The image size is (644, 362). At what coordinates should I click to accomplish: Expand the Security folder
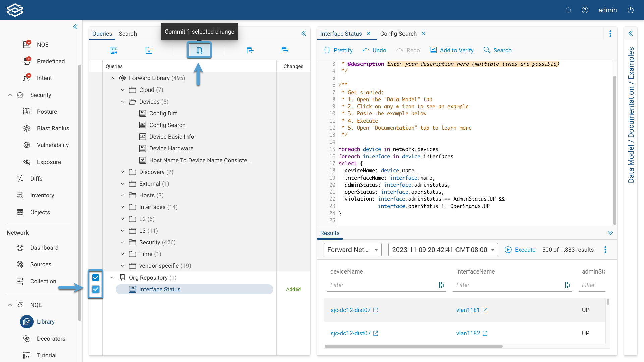click(x=122, y=242)
